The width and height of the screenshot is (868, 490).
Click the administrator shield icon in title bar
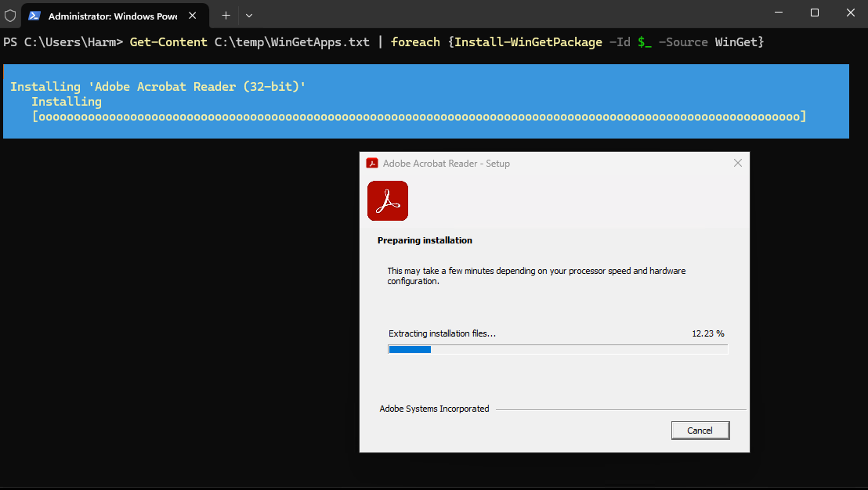(x=10, y=15)
